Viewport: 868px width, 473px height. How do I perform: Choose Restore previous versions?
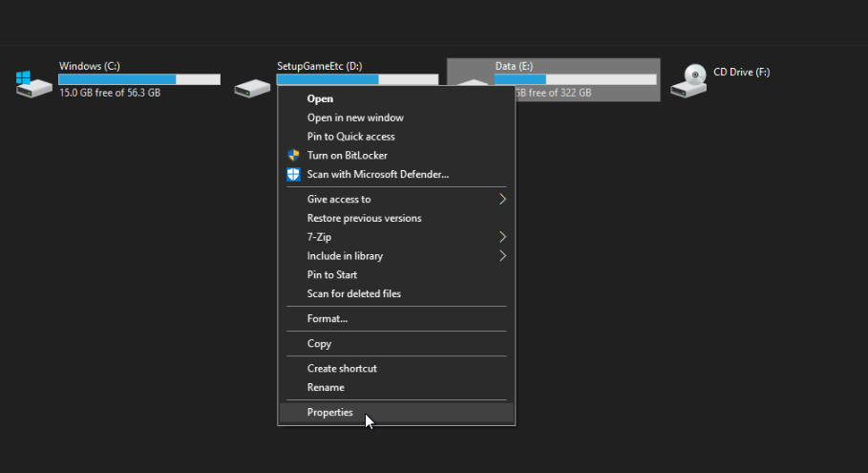364,219
